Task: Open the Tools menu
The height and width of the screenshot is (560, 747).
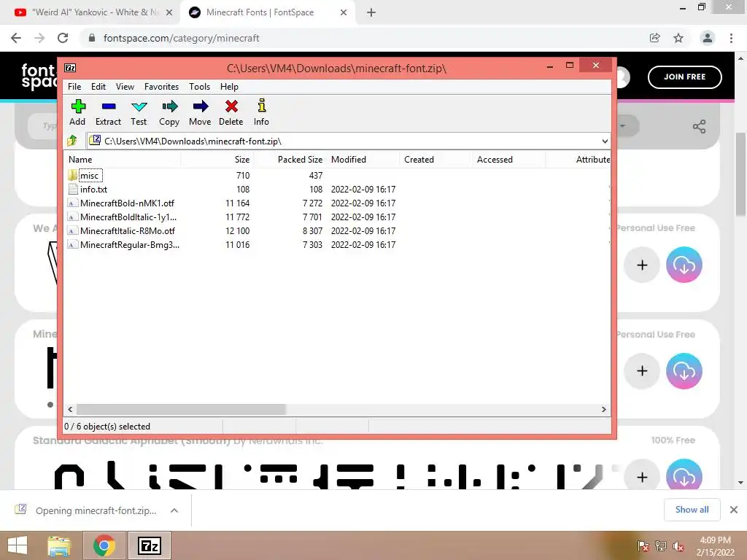Action: (199, 86)
